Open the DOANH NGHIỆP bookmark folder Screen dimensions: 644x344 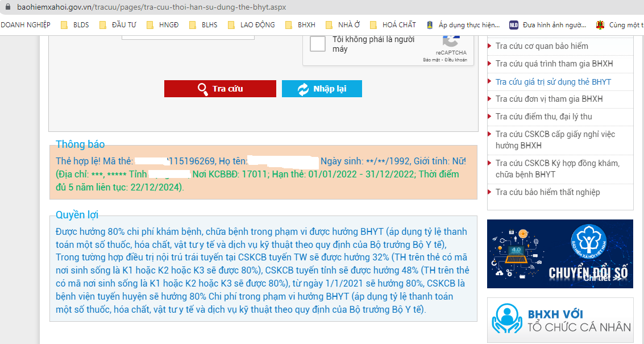tap(26, 24)
